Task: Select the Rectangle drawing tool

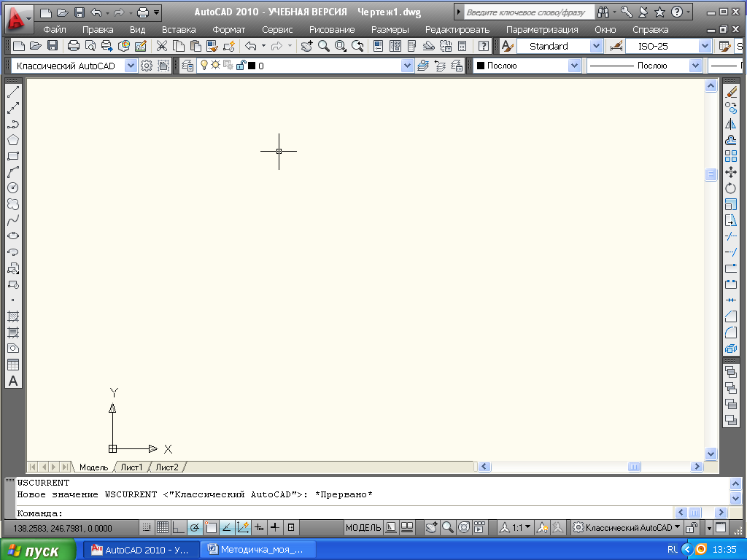Action: point(13,156)
